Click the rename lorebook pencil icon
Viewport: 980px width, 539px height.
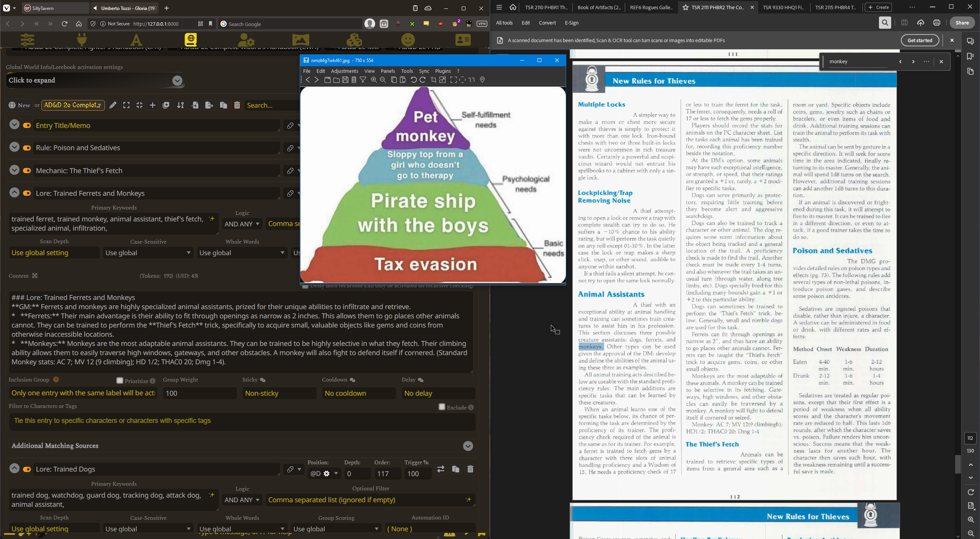click(113, 105)
